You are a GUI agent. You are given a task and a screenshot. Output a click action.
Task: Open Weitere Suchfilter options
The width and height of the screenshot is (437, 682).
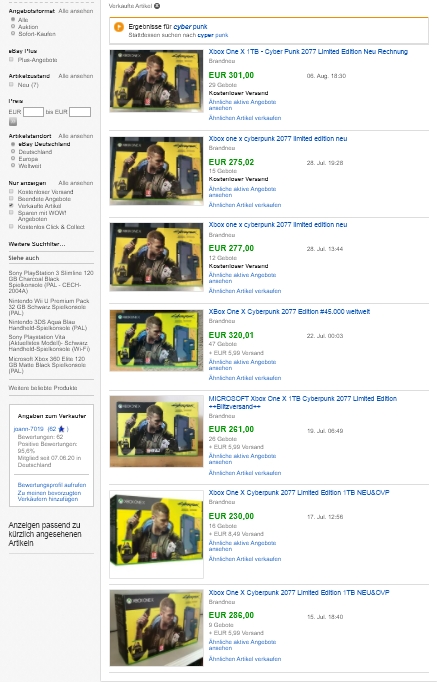(37, 244)
